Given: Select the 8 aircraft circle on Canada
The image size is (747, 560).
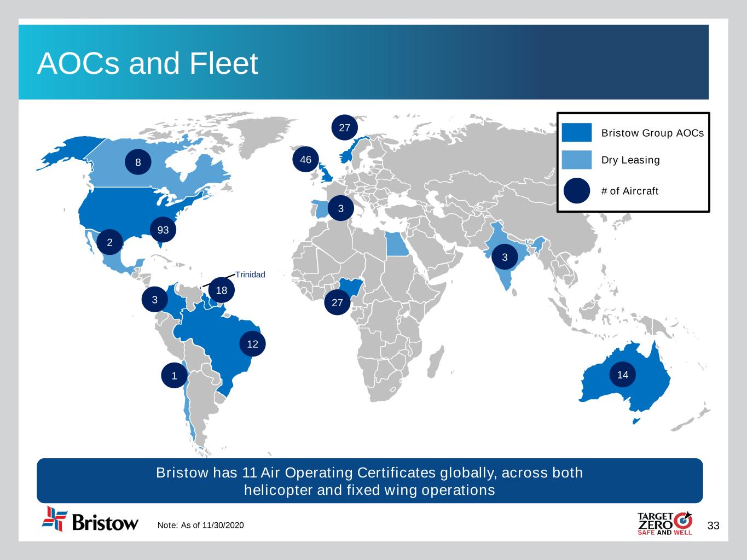Looking at the screenshot, I should coord(138,162).
